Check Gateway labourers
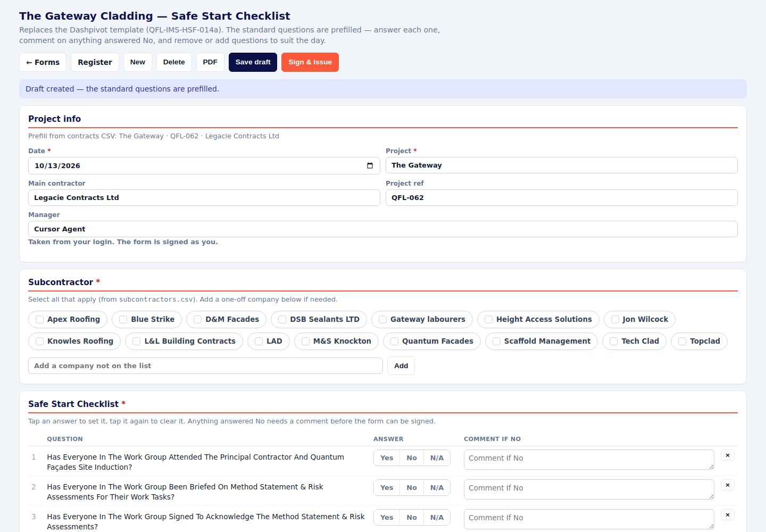 (x=383, y=319)
